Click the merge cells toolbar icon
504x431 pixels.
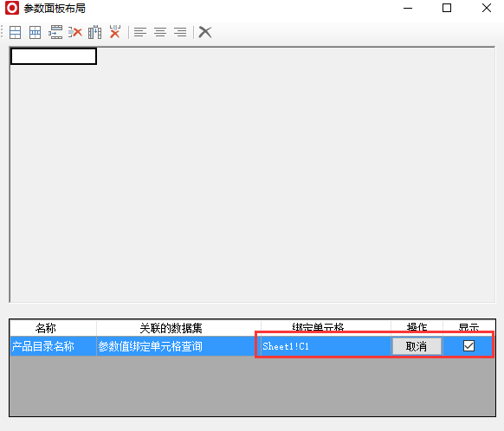(15, 32)
